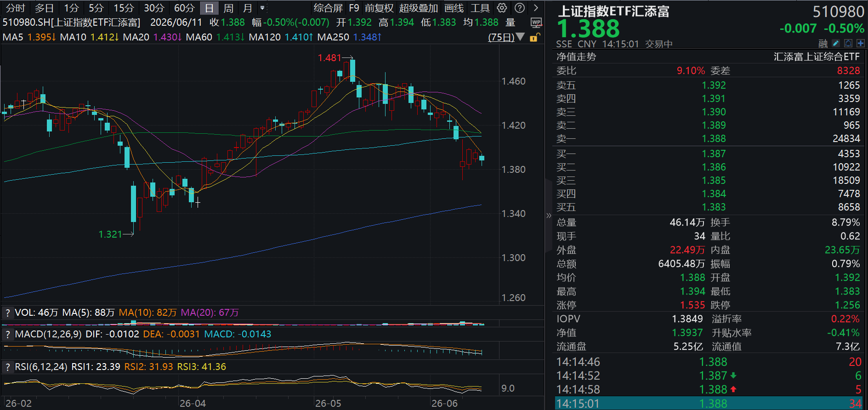Click the 1.321 low price marker
This screenshot has width=868, height=410.
110,234
